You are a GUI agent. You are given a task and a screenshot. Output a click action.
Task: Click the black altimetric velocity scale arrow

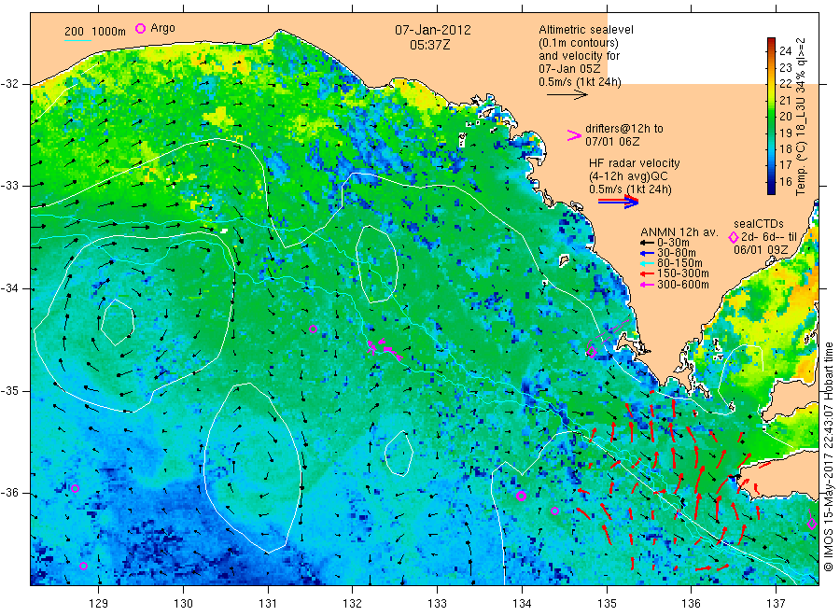(567, 95)
